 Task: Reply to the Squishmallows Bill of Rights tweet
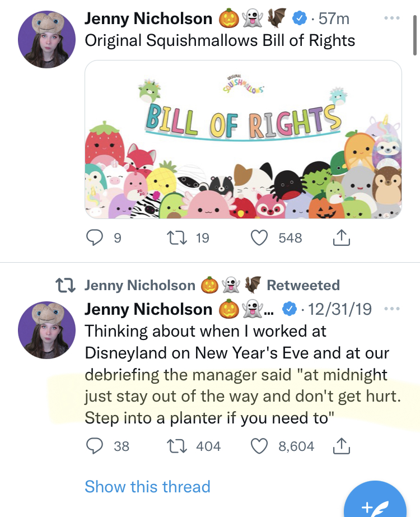[x=94, y=238]
